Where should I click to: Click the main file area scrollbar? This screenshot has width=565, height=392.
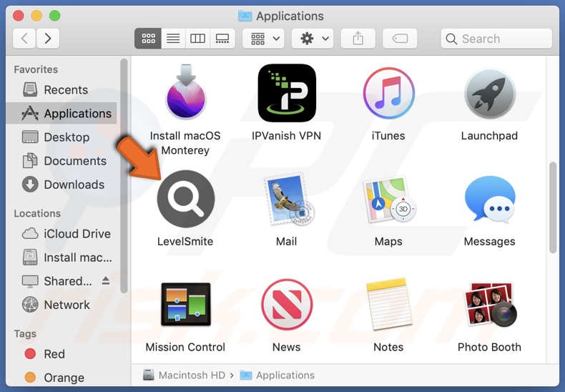[553, 208]
